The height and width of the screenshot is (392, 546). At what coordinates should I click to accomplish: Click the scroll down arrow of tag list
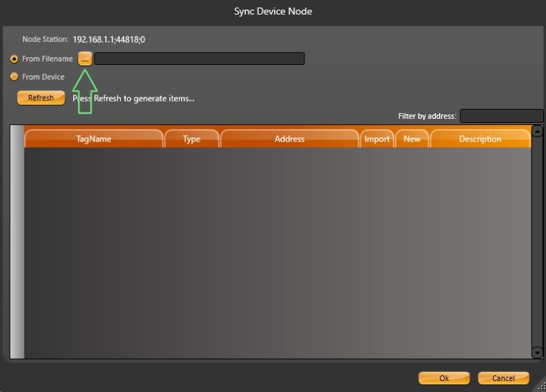point(538,353)
